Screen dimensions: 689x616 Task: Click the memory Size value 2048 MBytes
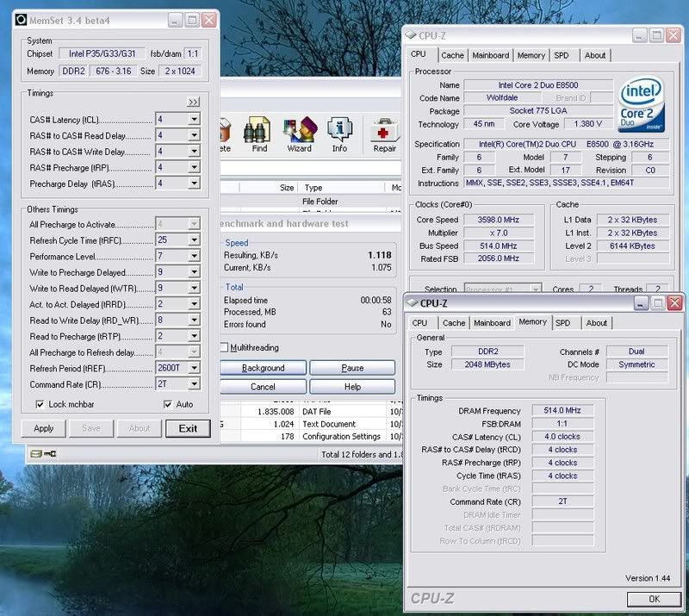(487, 364)
